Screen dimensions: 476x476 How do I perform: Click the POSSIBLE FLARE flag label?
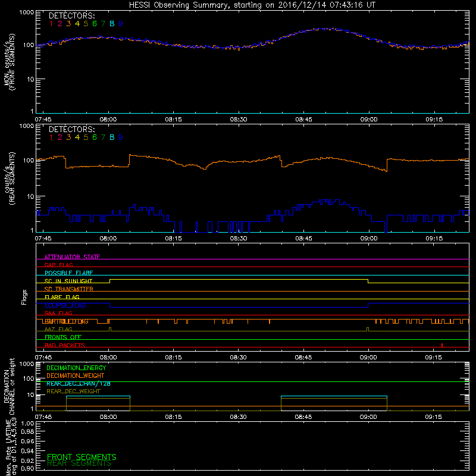click(68, 273)
